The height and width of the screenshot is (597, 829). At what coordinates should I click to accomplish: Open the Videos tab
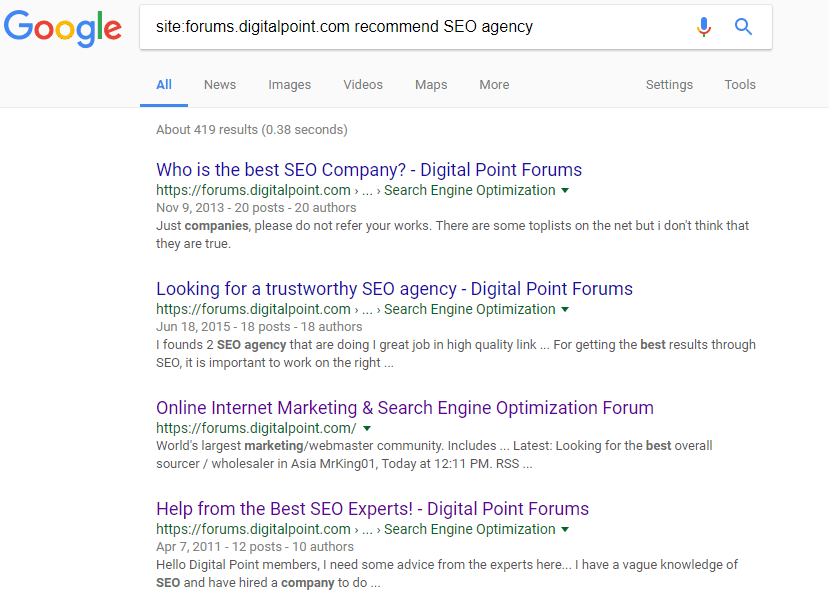pos(363,85)
